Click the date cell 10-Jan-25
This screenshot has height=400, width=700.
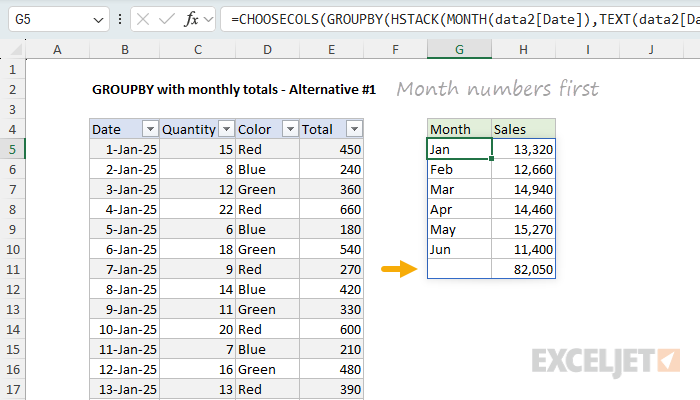point(125,329)
